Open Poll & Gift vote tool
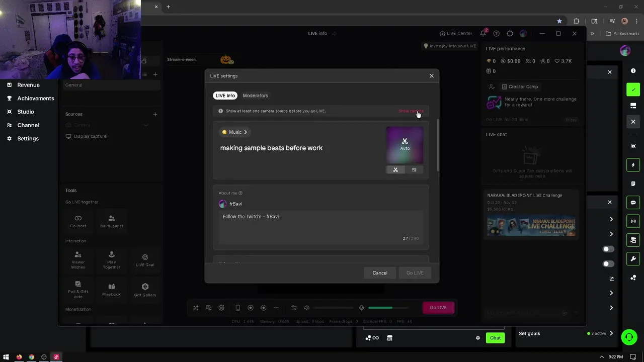The image size is (644, 362). point(78,290)
